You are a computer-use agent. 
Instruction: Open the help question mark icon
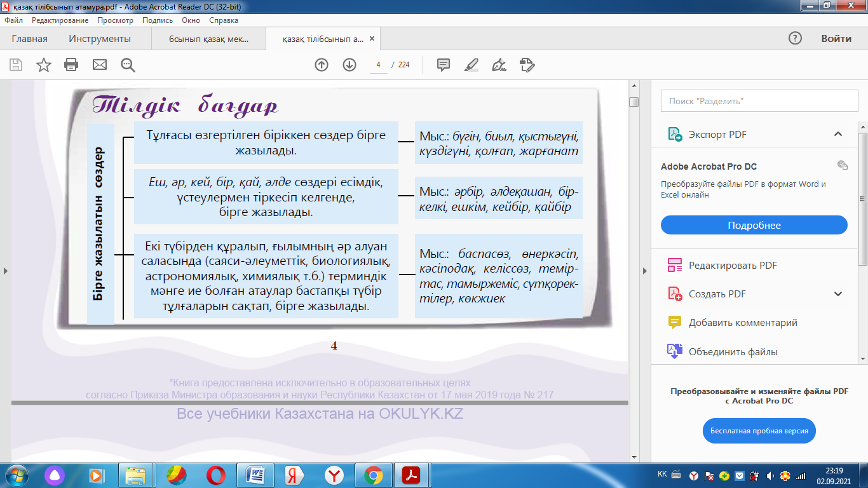(x=795, y=38)
